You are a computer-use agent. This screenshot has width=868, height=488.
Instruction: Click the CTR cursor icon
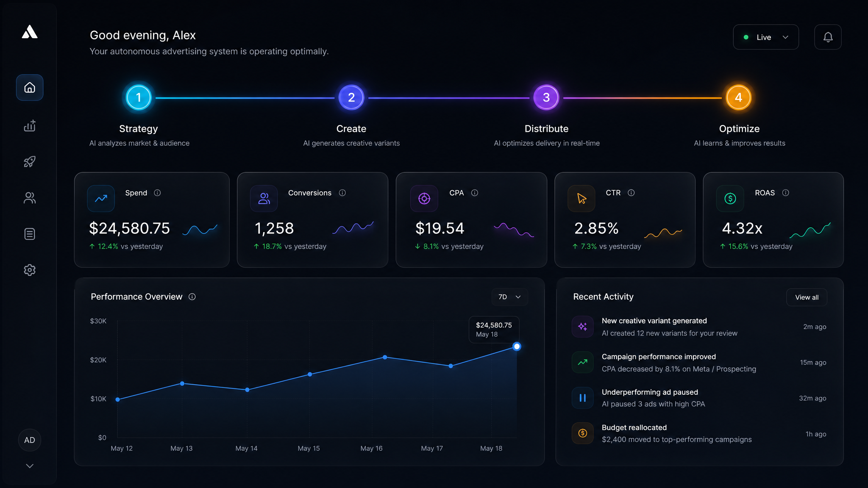pyautogui.click(x=581, y=198)
